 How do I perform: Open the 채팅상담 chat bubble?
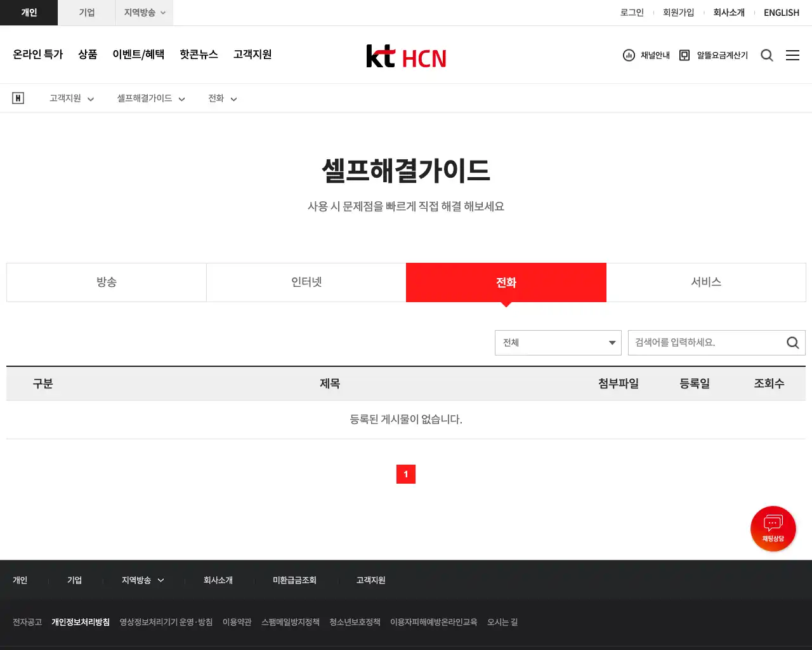click(x=773, y=528)
